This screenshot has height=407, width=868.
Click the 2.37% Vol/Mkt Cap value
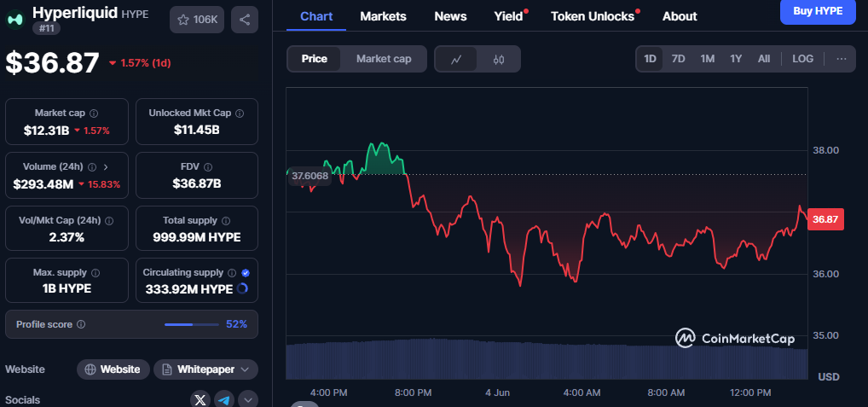pyautogui.click(x=67, y=237)
